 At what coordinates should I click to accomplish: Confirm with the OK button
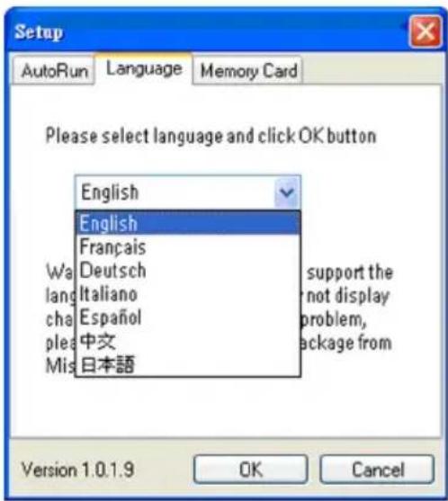tap(250, 470)
